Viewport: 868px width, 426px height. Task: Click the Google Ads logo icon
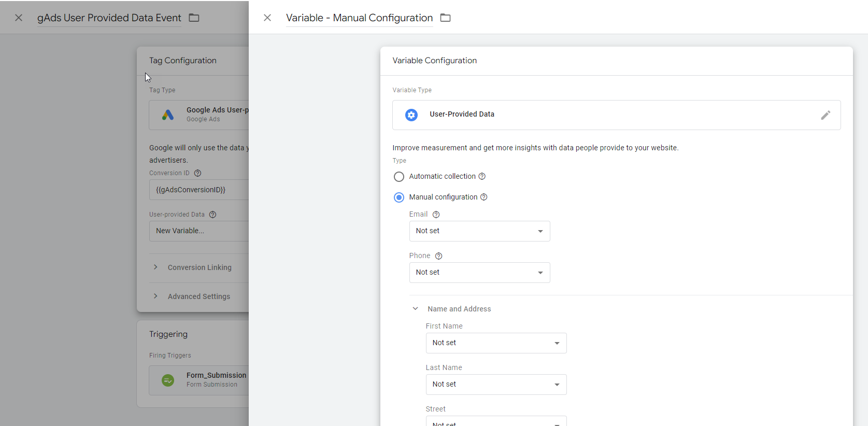click(x=167, y=115)
